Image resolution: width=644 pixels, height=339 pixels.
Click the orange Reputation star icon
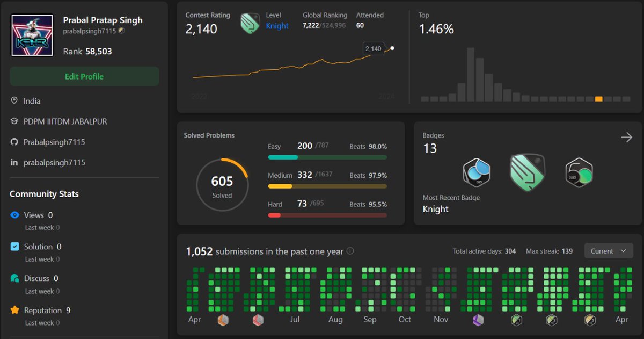14,310
